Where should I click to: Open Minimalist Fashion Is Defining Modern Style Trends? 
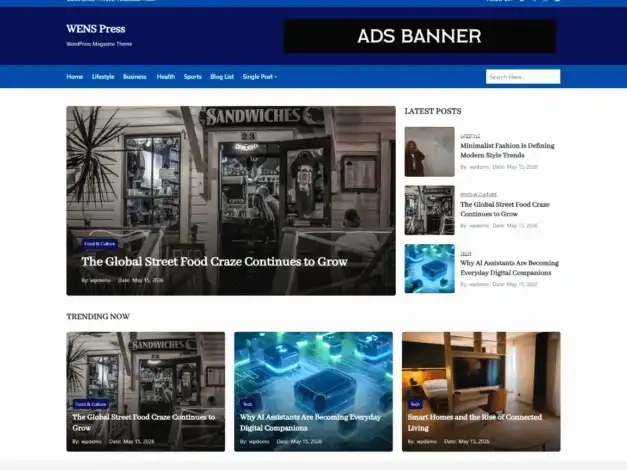507,150
